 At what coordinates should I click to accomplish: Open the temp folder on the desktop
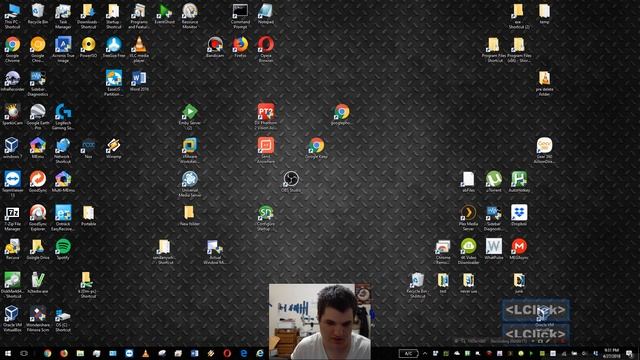coord(544,13)
